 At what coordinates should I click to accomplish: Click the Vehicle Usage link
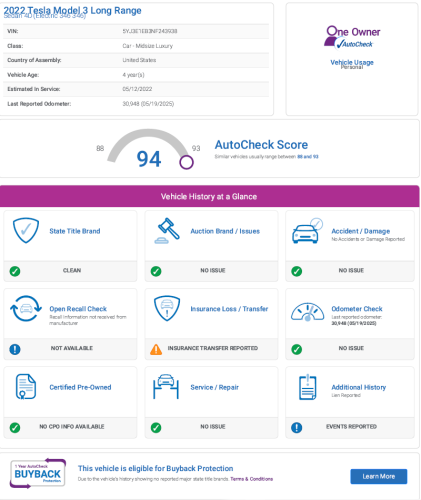(x=352, y=62)
